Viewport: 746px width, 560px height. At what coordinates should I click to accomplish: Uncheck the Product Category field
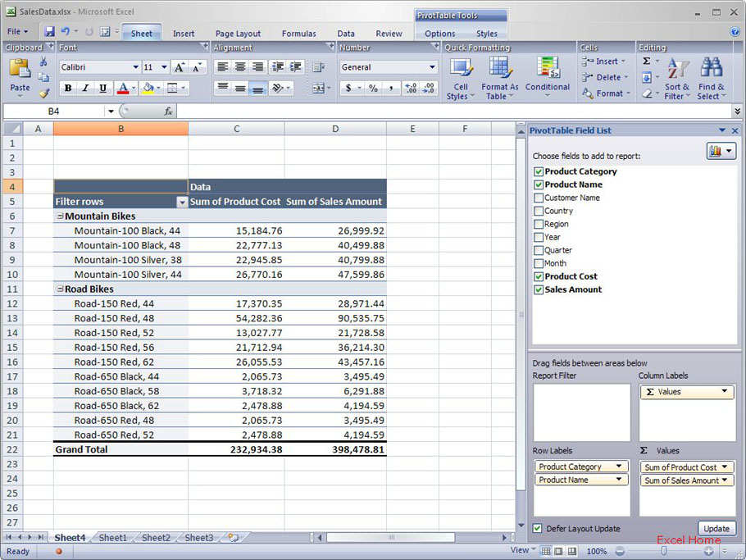coord(539,171)
